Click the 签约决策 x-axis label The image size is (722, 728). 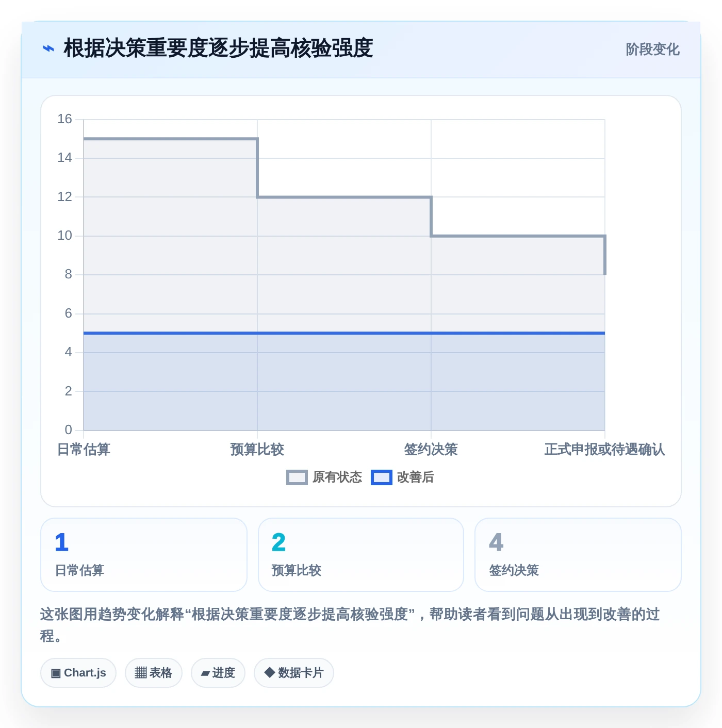tap(431, 450)
